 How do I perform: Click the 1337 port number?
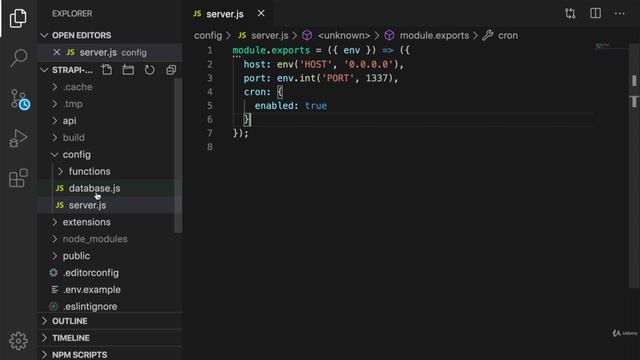click(377, 78)
